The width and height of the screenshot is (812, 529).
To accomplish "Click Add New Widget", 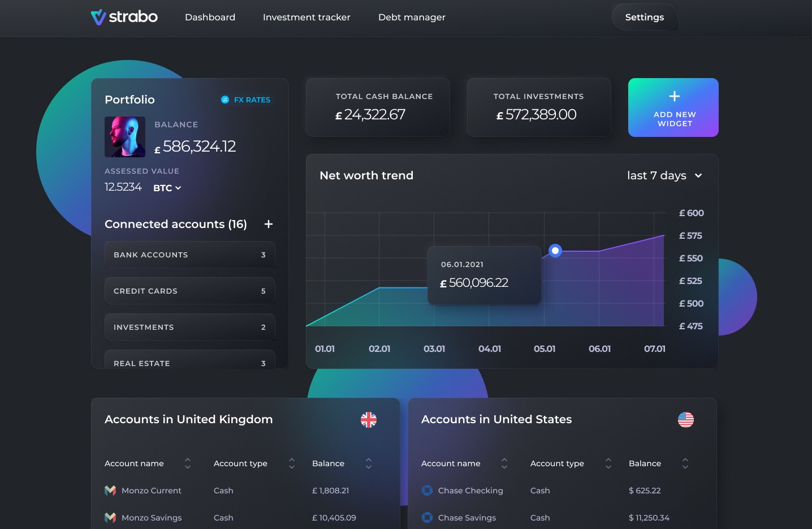I will click(673, 107).
